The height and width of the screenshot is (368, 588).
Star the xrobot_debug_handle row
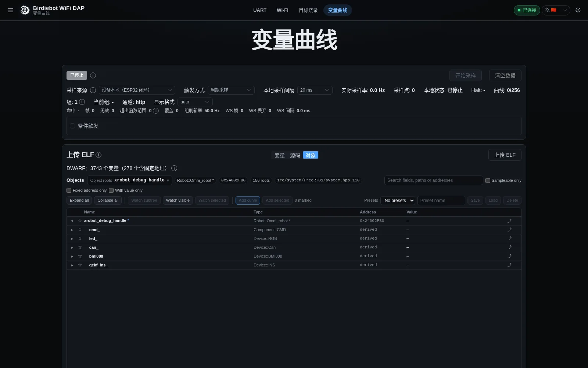point(80,221)
